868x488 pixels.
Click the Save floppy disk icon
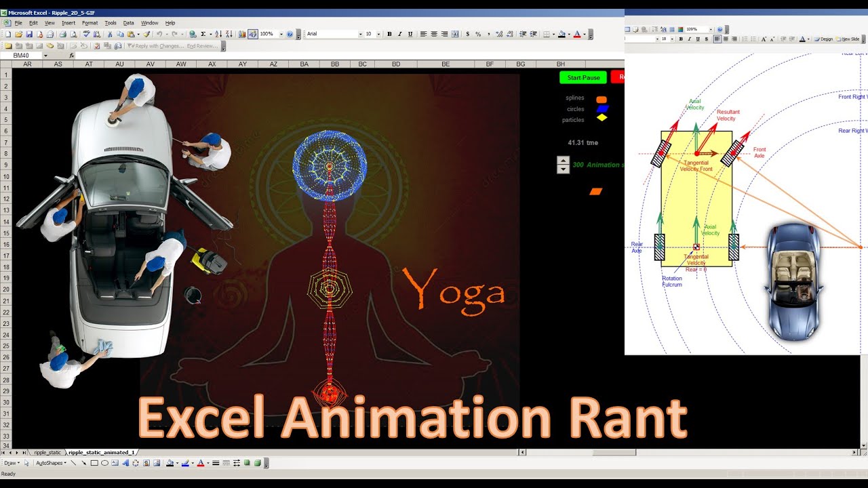coord(29,34)
